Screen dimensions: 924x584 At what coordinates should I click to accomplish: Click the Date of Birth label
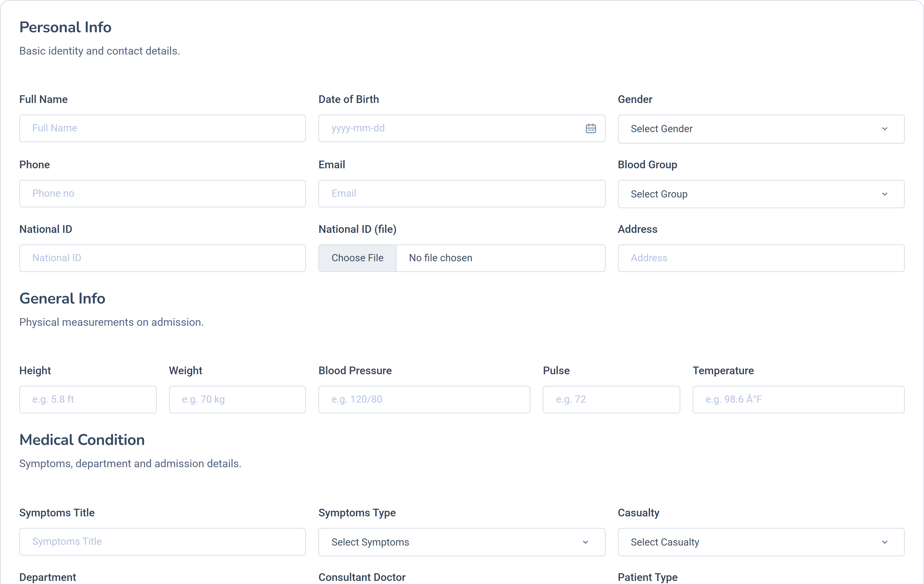pyautogui.click(x=348, y=99)
